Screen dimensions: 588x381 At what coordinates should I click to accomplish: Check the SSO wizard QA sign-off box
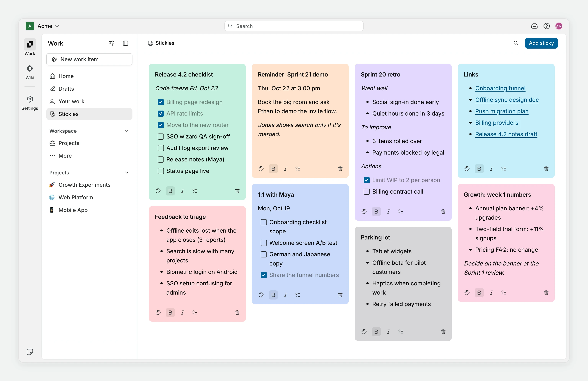point(161,137)
